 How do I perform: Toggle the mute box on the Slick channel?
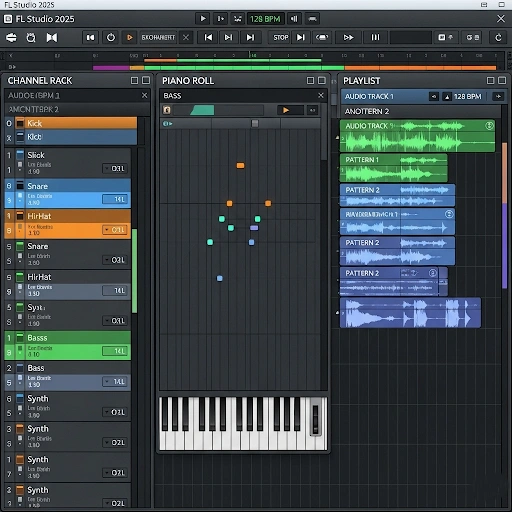click(x=20, y=155)
